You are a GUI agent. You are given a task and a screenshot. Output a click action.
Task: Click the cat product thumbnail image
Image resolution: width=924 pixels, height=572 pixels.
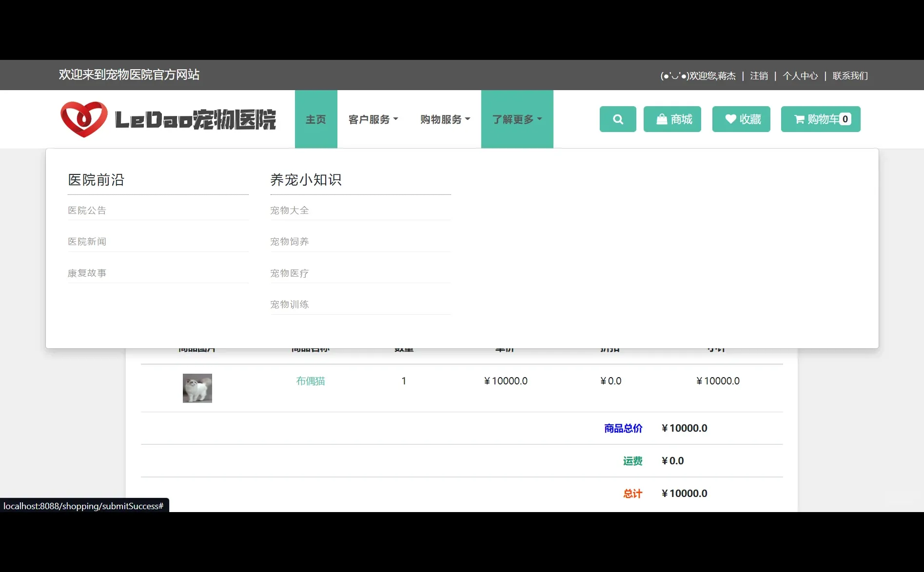(197, 388)
